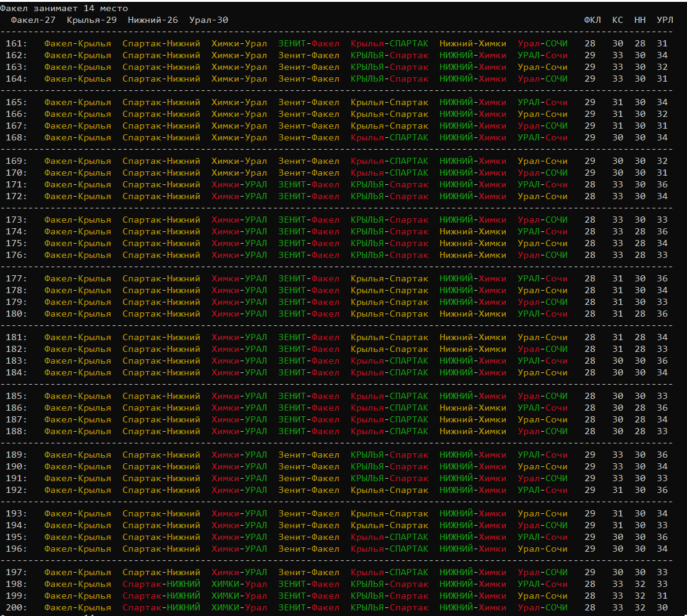Click row number '185:'
The height and width of the screenshot is (616, 687).
pyautogui.click(x=16, y=396)
